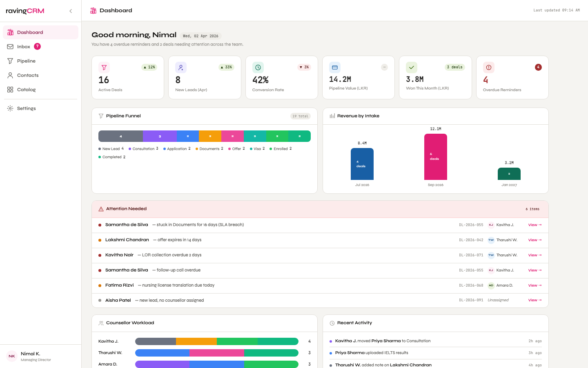Collapse the sidebar with the chevron arrow
This screenshot has width=588, height=368.
pyautogui.click(x=71, y=11)
